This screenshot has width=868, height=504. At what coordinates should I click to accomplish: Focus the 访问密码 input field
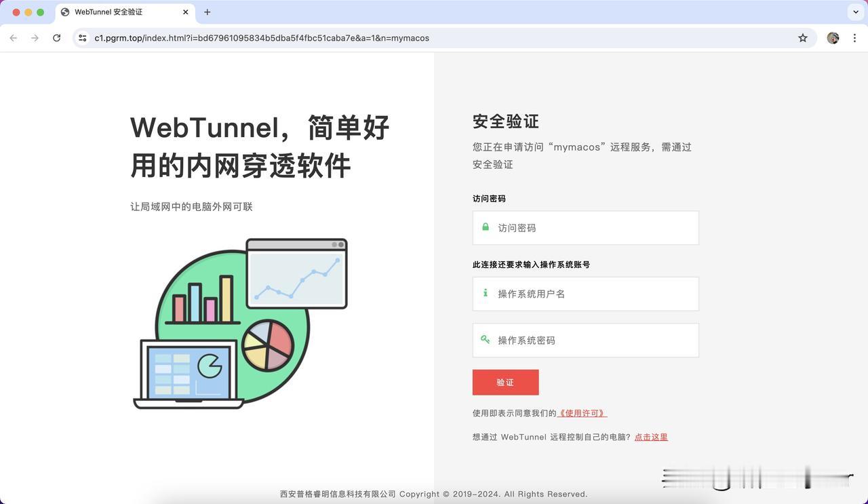click(586, 228)
